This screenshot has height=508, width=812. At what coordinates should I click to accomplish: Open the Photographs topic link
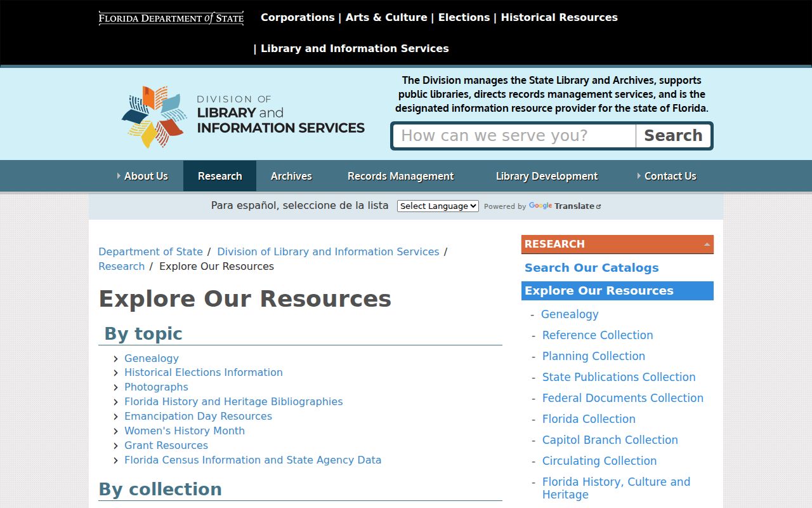click(x=156, y=387)
